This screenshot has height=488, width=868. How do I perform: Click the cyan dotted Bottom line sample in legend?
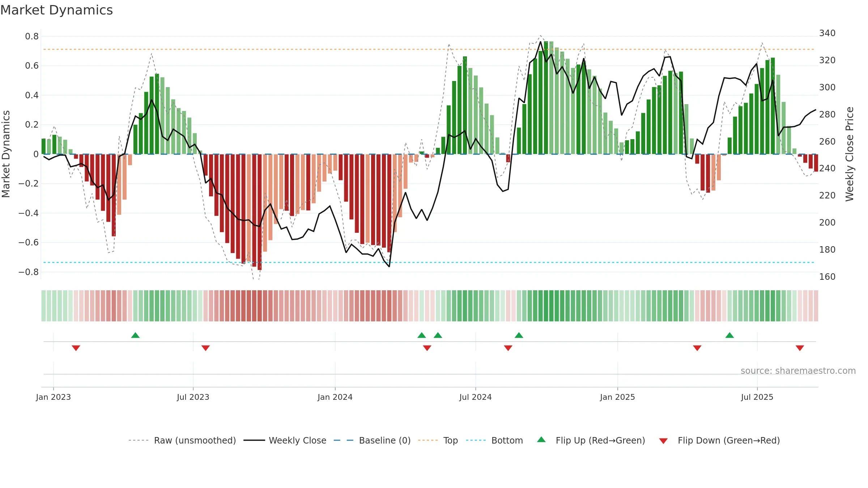coord(476,440)
